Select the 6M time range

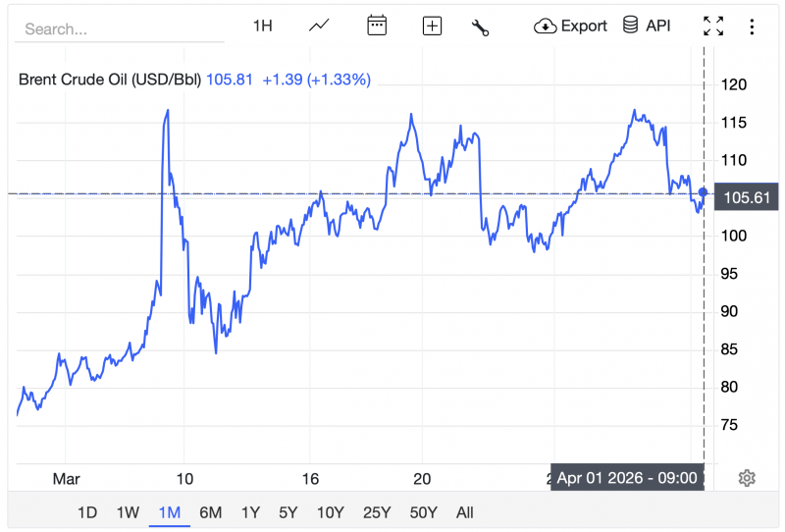tap(210, 512)
